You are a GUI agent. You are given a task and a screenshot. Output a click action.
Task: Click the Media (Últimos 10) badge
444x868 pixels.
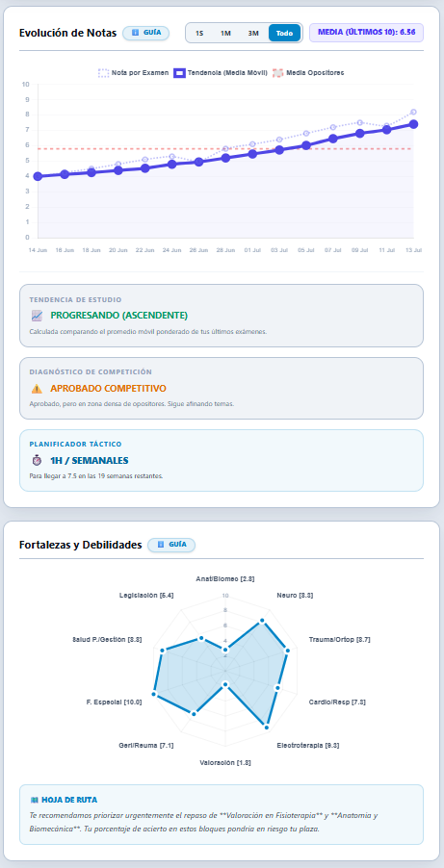coord(366,33)
